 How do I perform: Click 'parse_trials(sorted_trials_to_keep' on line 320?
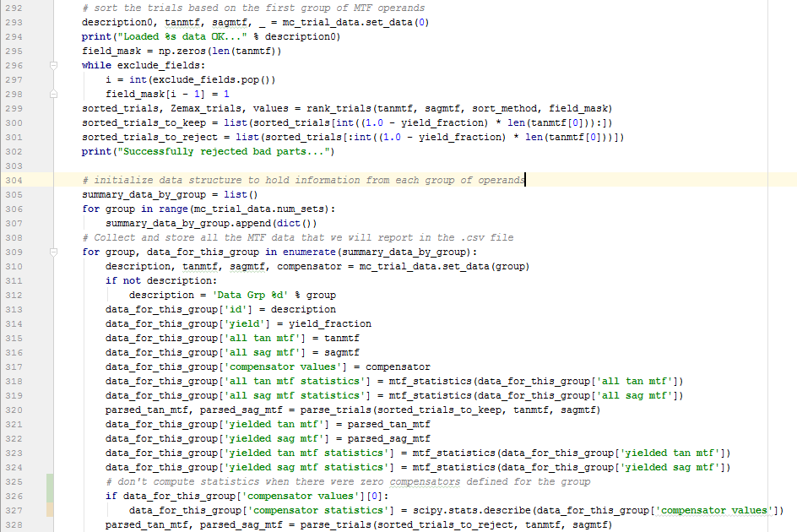coord(400,410)
